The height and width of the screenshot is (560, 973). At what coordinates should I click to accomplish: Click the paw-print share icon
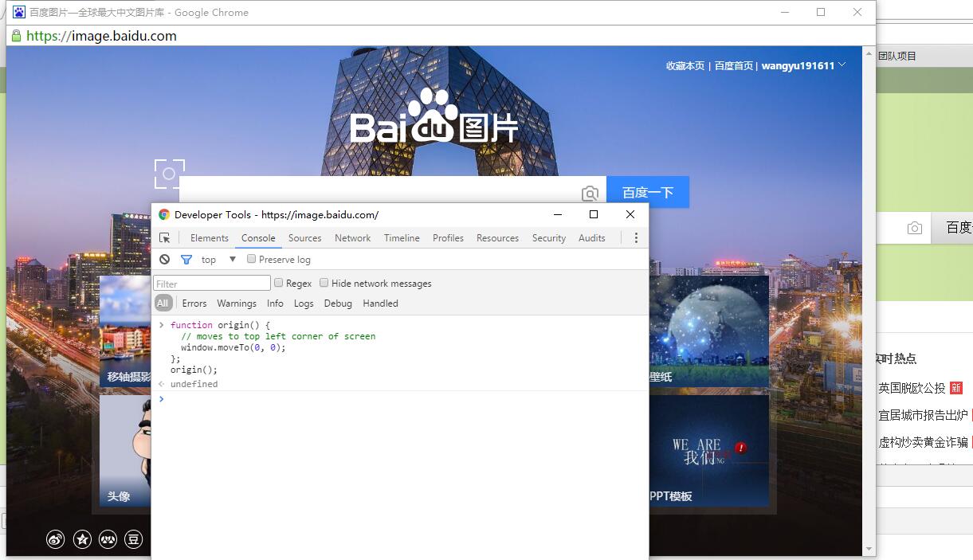click(108, 539)
